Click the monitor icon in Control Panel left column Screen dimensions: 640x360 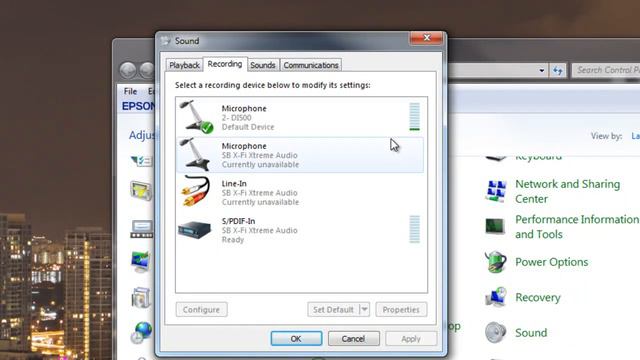[141, 262]
